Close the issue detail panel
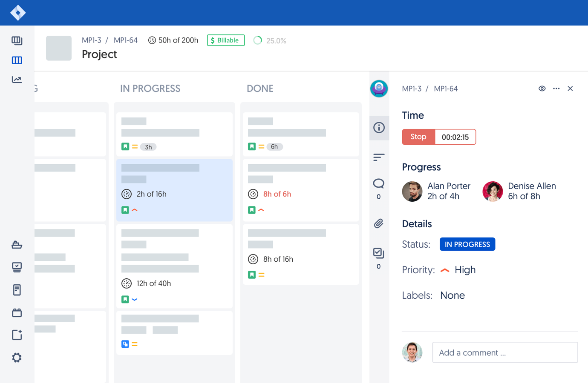The height and width of the screenshot is (383, 588). (570, 89)
